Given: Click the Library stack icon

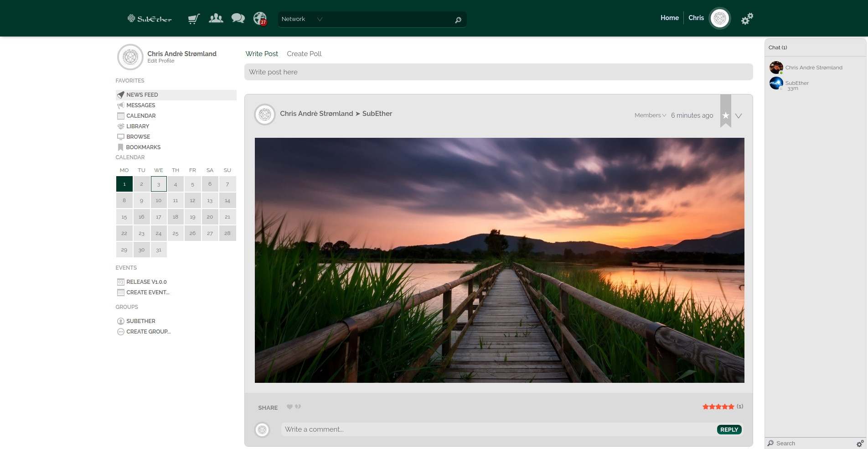Looking at the screenshot, I should click(121, 126).
